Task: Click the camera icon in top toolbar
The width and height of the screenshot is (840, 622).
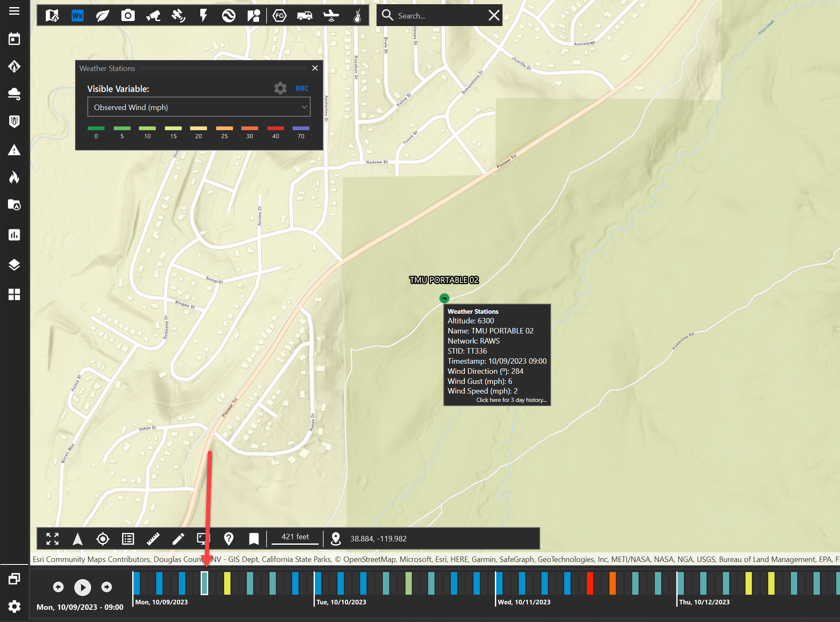Action: (128, 16)
